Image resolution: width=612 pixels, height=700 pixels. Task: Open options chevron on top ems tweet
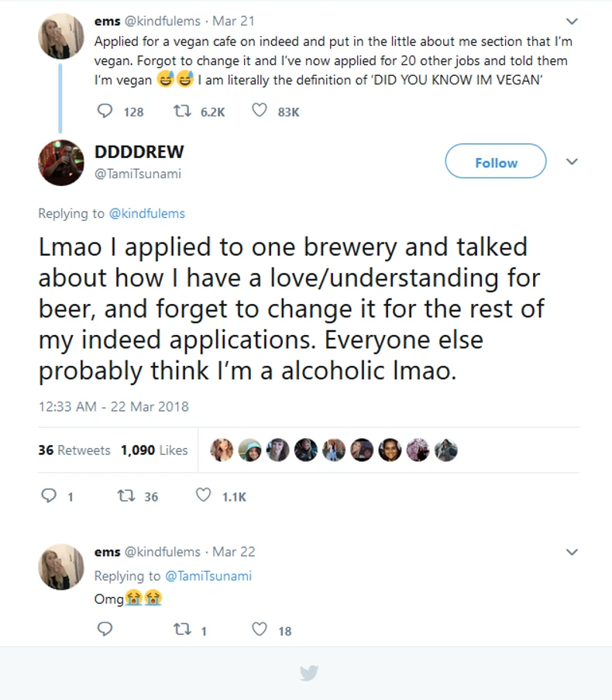[x=572, y=22]
